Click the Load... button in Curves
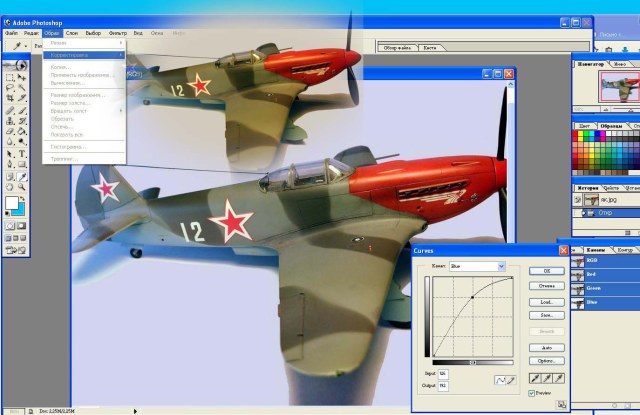The width and height of the screenshot is (640, 415). coord(546,301)
